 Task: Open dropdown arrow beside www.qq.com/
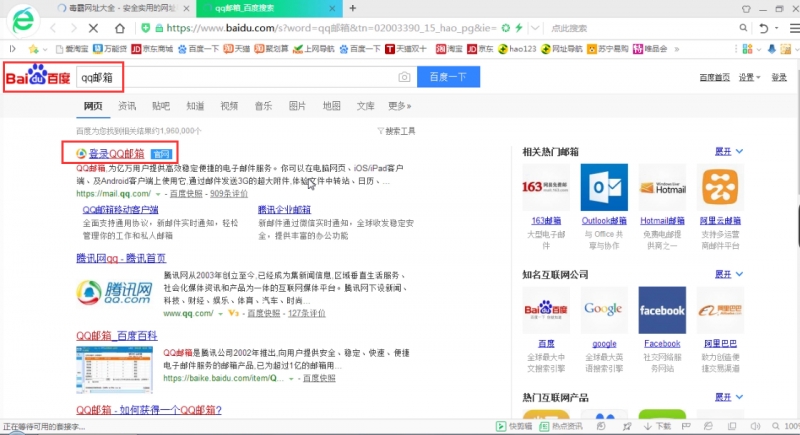pyautogui.click(x=220, y=314)
